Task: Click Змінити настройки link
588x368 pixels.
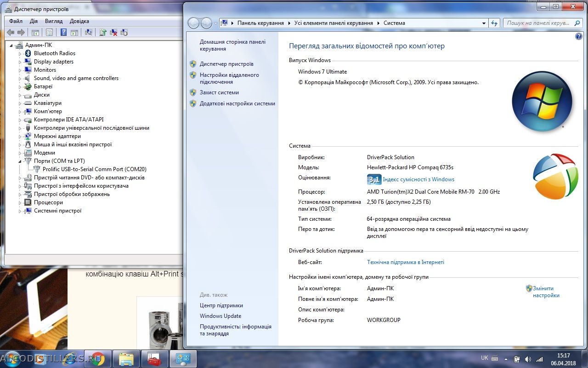Action: [546, 292]
